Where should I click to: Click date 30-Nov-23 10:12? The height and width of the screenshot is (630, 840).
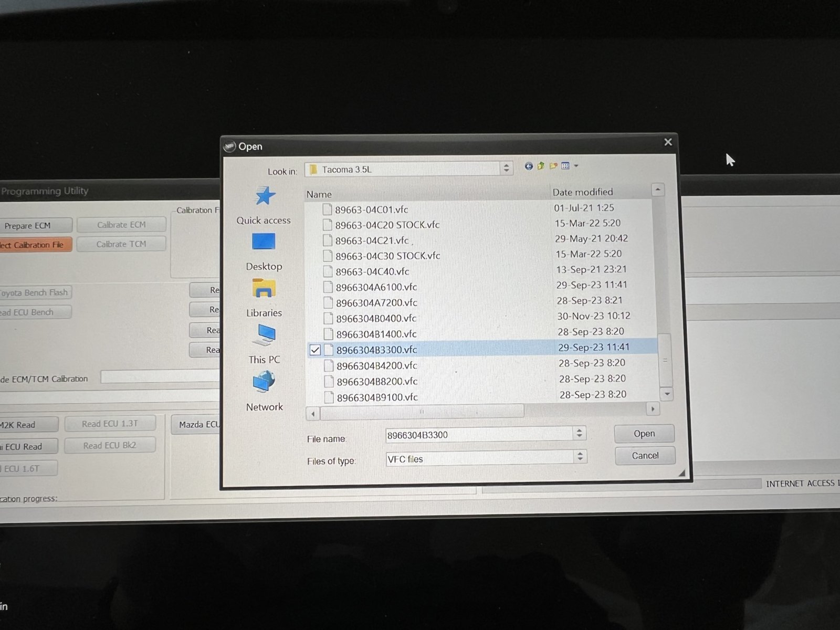[593, 316]
